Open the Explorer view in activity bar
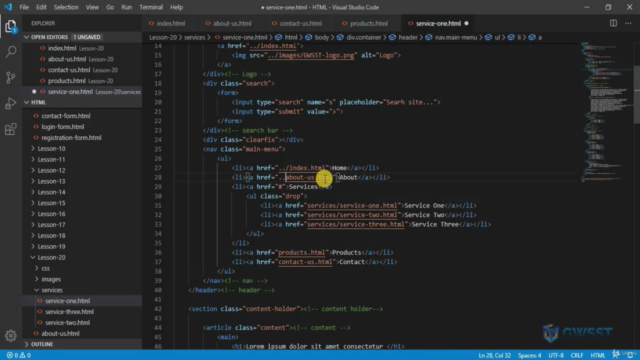The height and width of the screenshot is (360, 640). [11, 27]
